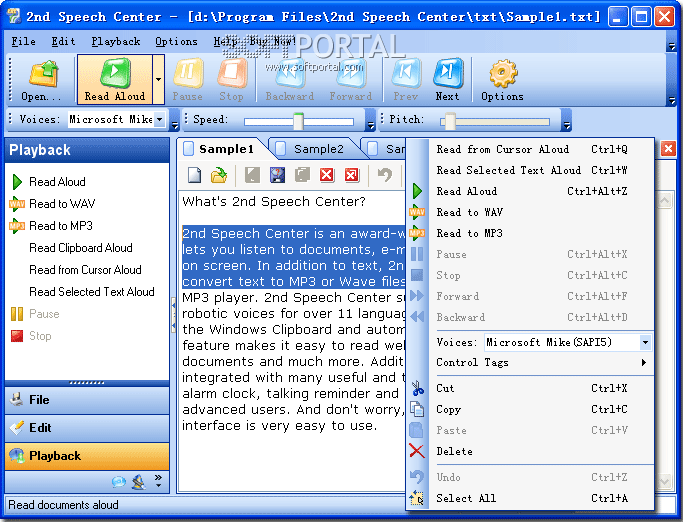Click the speech bubble icon in sidebar footer
This screenshot has width=683, height=522.
pos(118,482)
